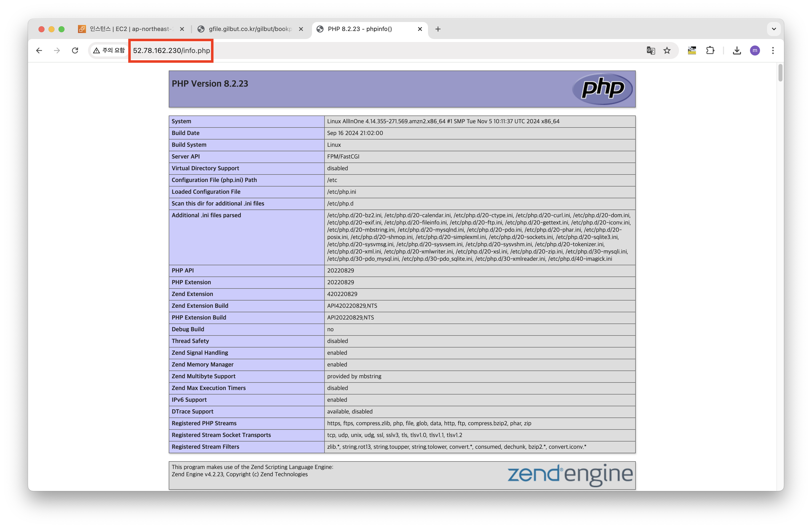
Task: Click the 52.78.162.230/info.php address field
Action: [x=171, y=50]
